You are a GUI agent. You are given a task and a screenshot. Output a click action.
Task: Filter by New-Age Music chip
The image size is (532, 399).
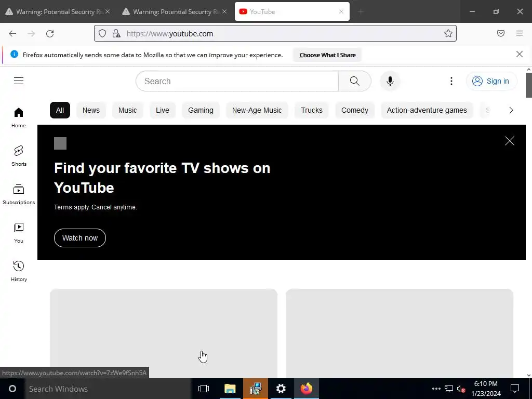[x=257, y=110]
